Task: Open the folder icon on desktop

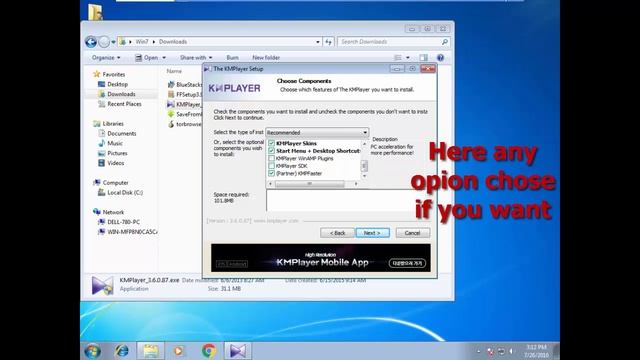Action: [x=96, y=12]
